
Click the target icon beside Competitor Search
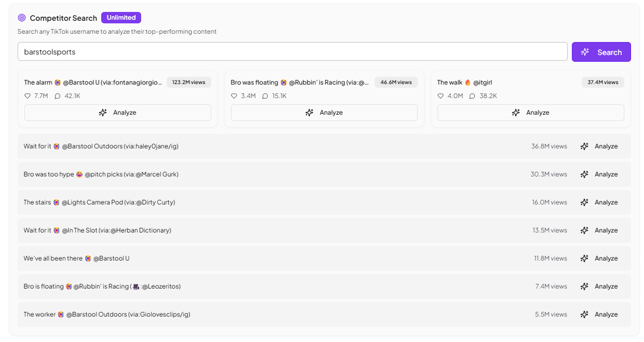[x=21, y=18]
